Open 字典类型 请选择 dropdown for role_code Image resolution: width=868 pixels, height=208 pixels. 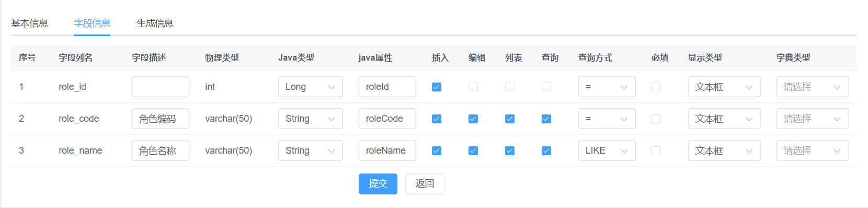click(x=813, y=119)
